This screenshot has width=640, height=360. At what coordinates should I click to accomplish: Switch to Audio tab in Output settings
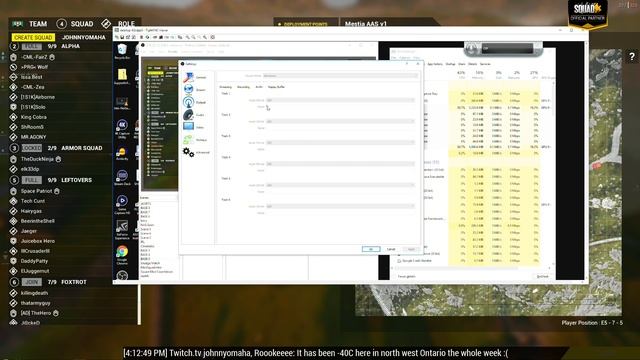pos(259,87)
